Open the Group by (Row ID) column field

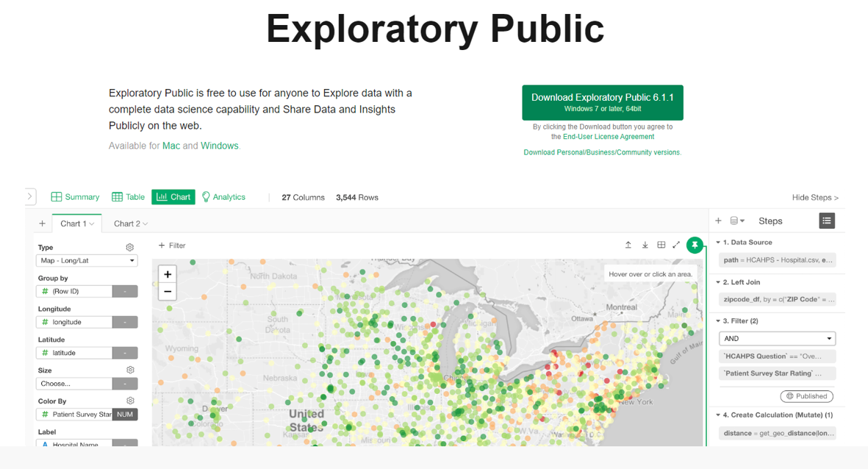[74, 291]
